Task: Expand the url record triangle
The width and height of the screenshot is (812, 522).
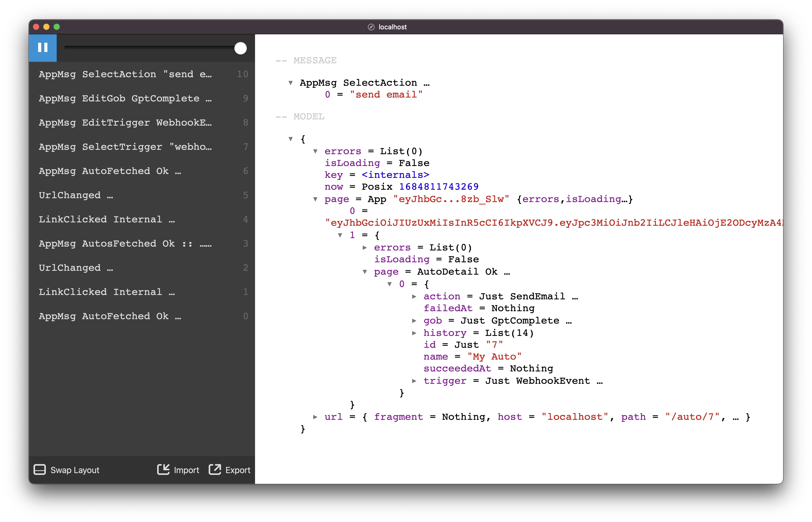Action: pos(315,417)
